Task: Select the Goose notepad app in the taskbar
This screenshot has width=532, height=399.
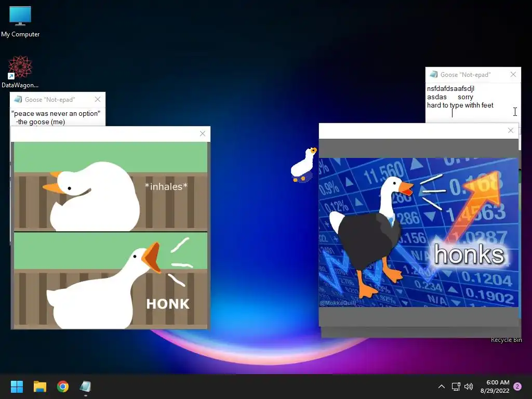Action: tap(86, 387)
